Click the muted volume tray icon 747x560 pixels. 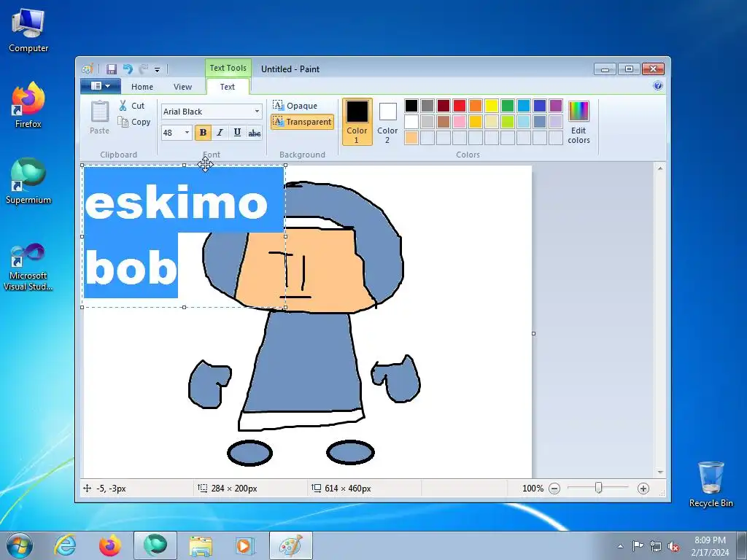pyautogui.click(x=673, y=546)
